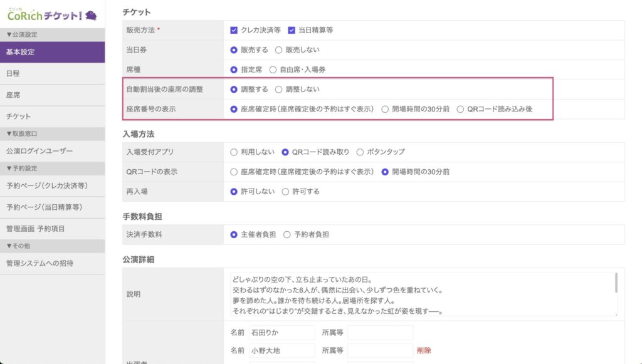Click the red 削除 link

click(x=423, y=350)
